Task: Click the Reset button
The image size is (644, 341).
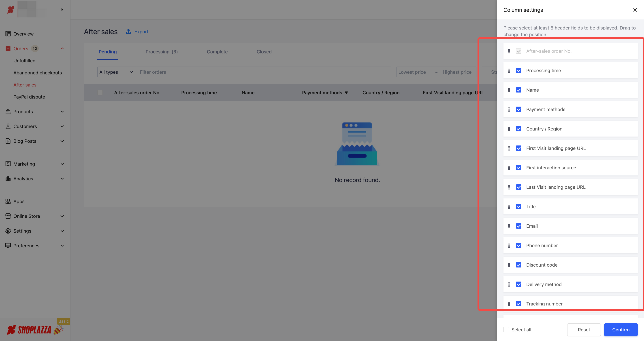Action: (x=584, y=330)
